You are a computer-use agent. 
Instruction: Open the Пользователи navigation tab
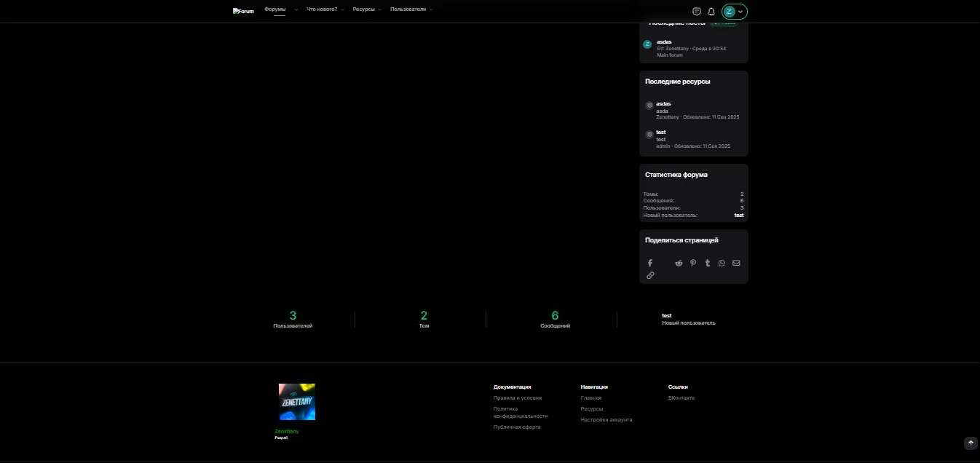click(x=408, y=9)
